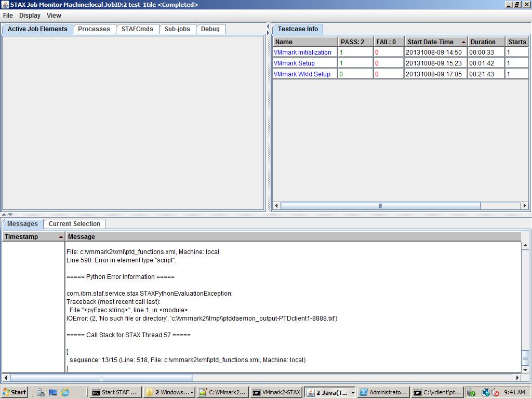The width and height of the screenshot is (532, 399).
Task: Collapse left pane with split divider arrow
Action: pos(268,26)
